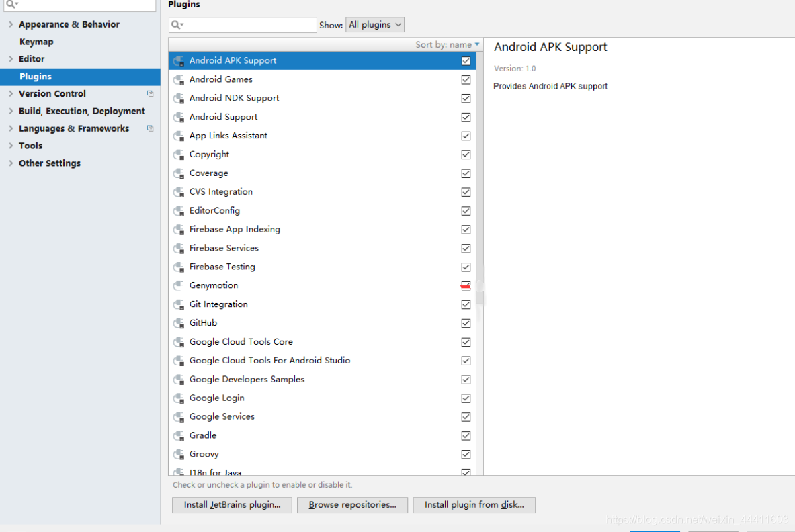
Task: Select the EditorConfig plugin row
Action: pyautogui.click(x=322, y=211)
